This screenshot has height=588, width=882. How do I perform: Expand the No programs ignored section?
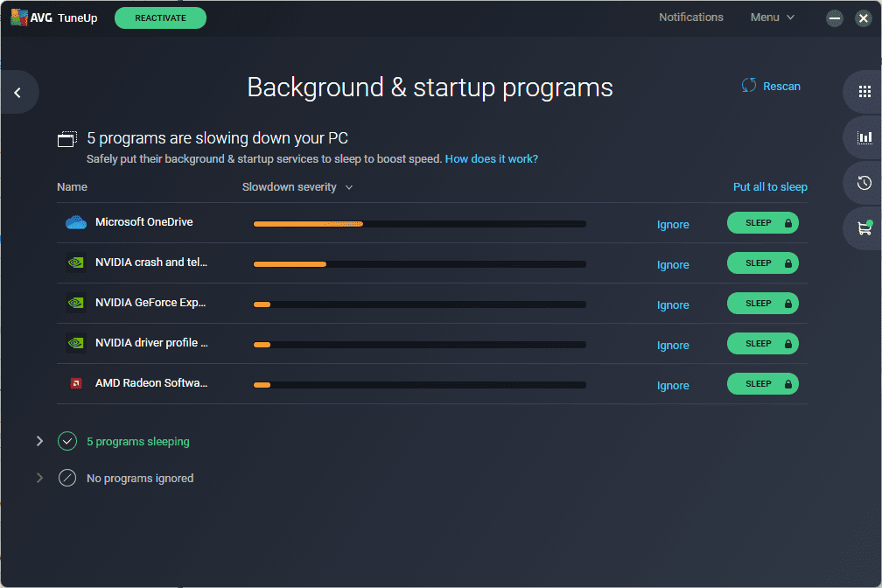pos(40,479)
